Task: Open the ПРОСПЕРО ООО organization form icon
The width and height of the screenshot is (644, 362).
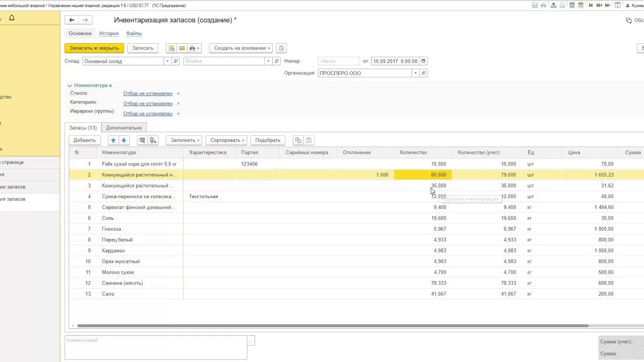Action: [x=424, y=73]
